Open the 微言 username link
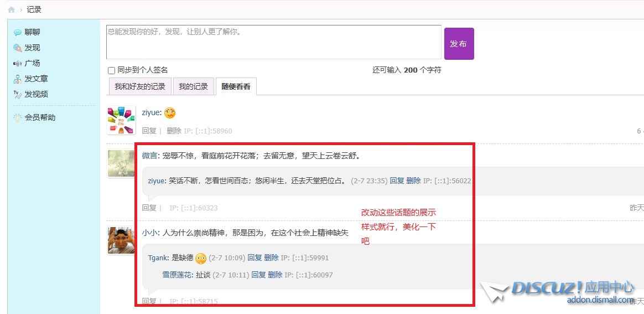Image resolution: width=644 pixels, height=314 pixels. point(150,156)
